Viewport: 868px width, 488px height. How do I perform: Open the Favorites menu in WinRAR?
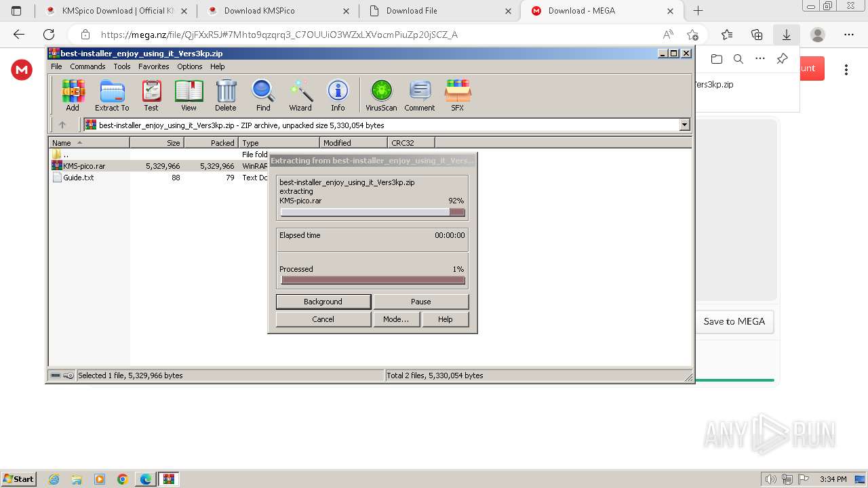(154, 66)
